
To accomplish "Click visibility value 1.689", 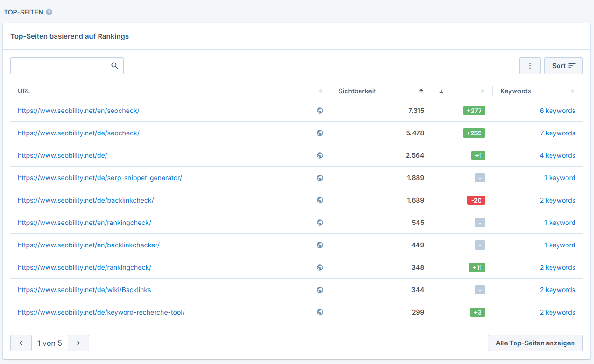I will tap(416, 200).
